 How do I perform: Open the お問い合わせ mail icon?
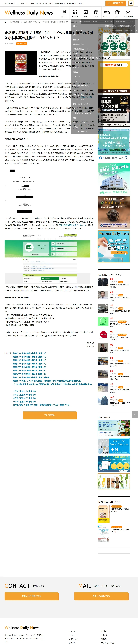pos(128,14)
